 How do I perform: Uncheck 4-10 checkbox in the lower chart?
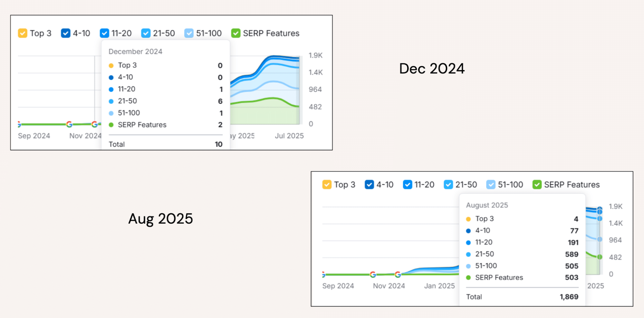(369, 184)
